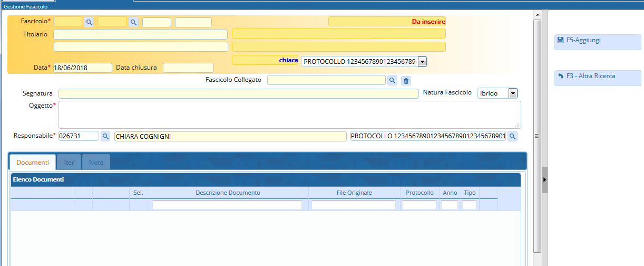Expand the Natura Fascicolo dropdown

513,93
